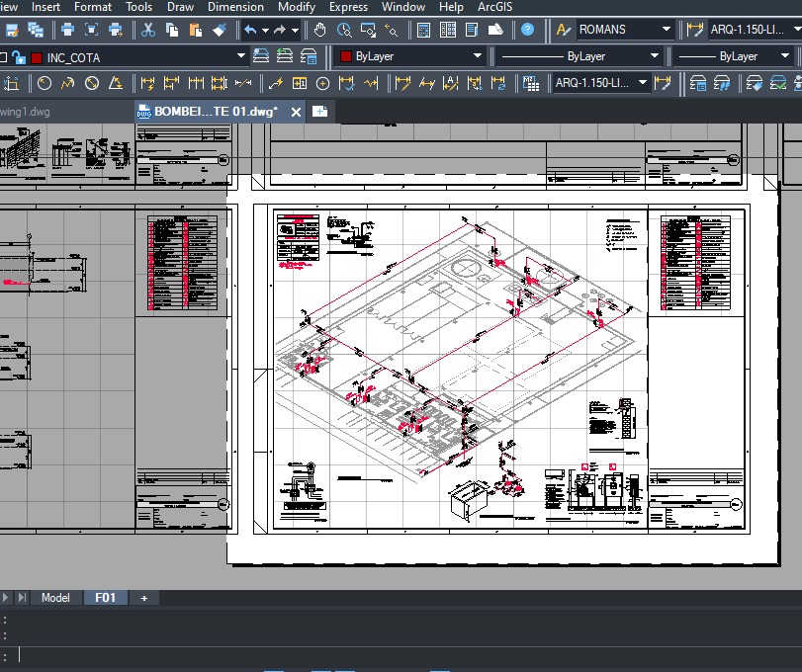This screenshot has width=802, height=672.
Task: Click the red ByLayer color swatch
Action: (344, 56)
